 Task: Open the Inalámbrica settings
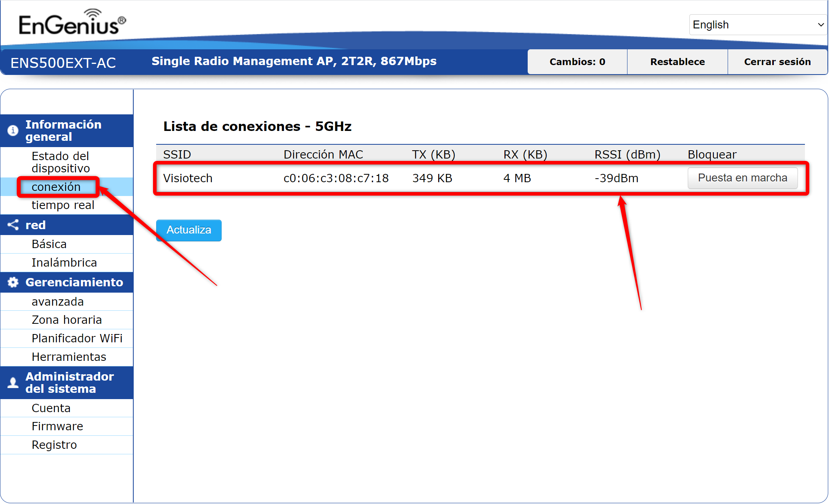point(67,263)
